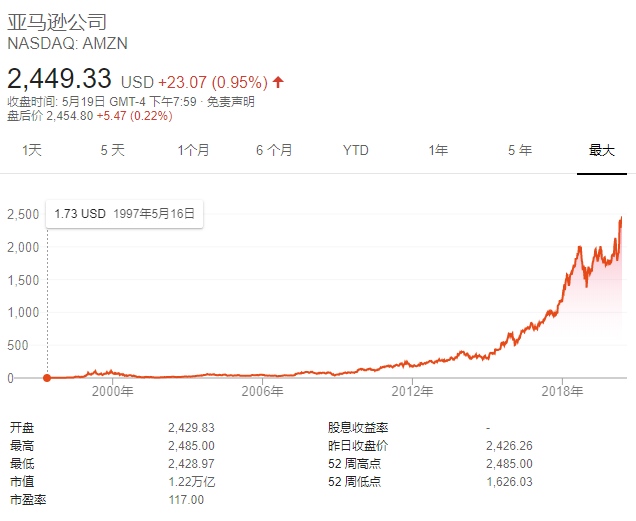Open the 1个月 chart view

click(x=193, y=150)
